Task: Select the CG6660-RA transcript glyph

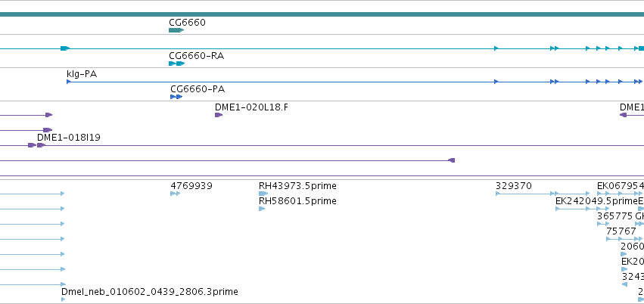Action: (176, 64)
